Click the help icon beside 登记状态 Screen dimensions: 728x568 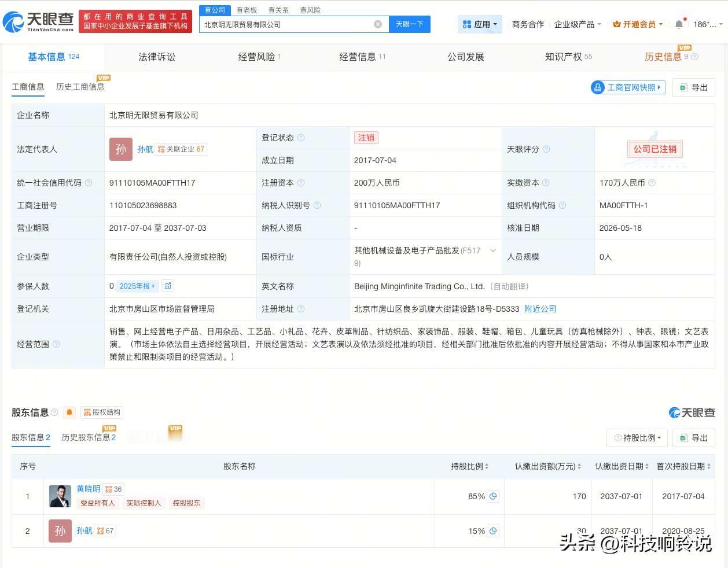(301, 138)
